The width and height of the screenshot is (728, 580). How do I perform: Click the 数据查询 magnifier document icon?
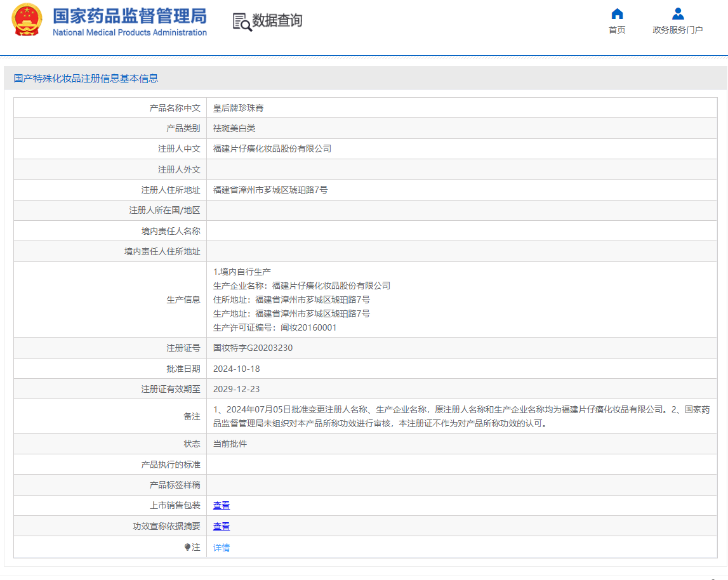(x=242, y=22)
